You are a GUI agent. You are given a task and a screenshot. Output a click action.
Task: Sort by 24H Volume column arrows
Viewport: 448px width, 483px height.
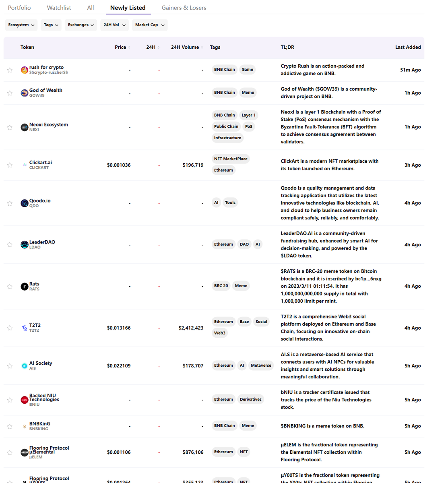[202, 47]
